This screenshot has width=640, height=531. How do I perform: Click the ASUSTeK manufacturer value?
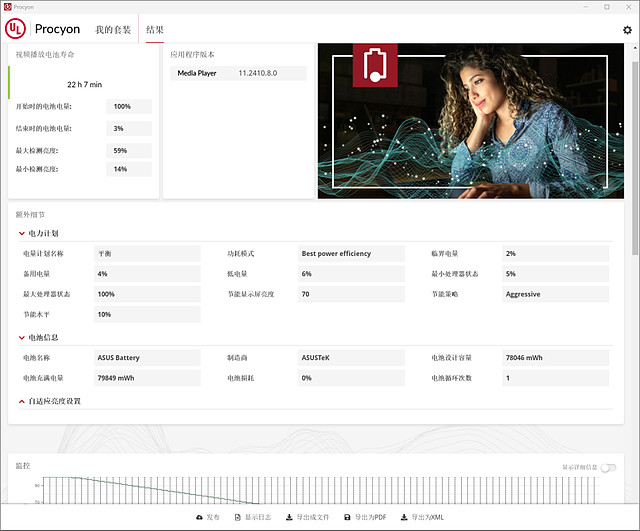point(351,358)
